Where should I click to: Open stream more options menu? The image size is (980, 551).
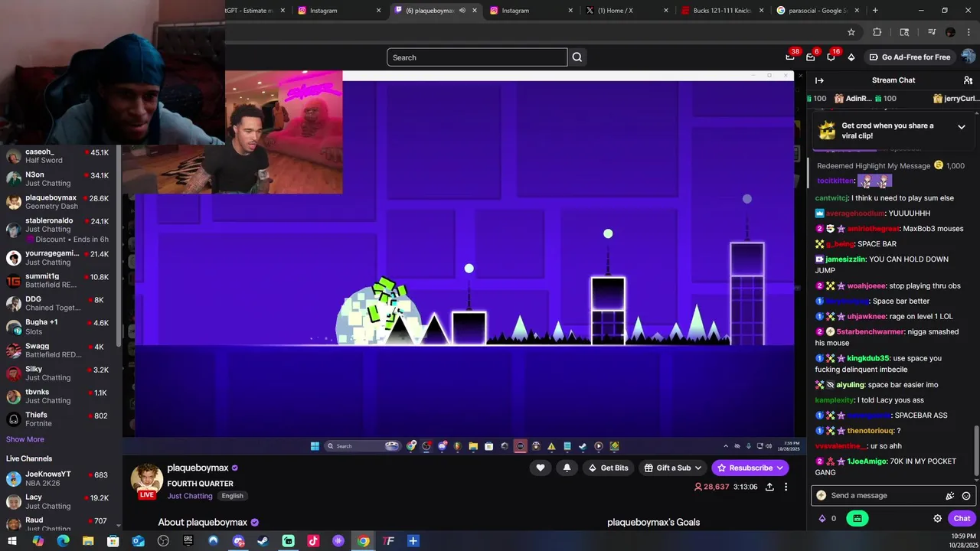[x=786, y=487]
